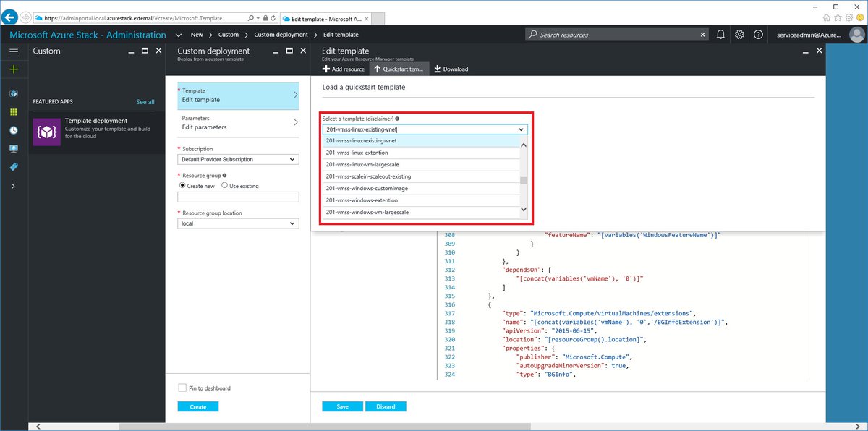Click the Custom breadcrumb item

tap(229, 35)
